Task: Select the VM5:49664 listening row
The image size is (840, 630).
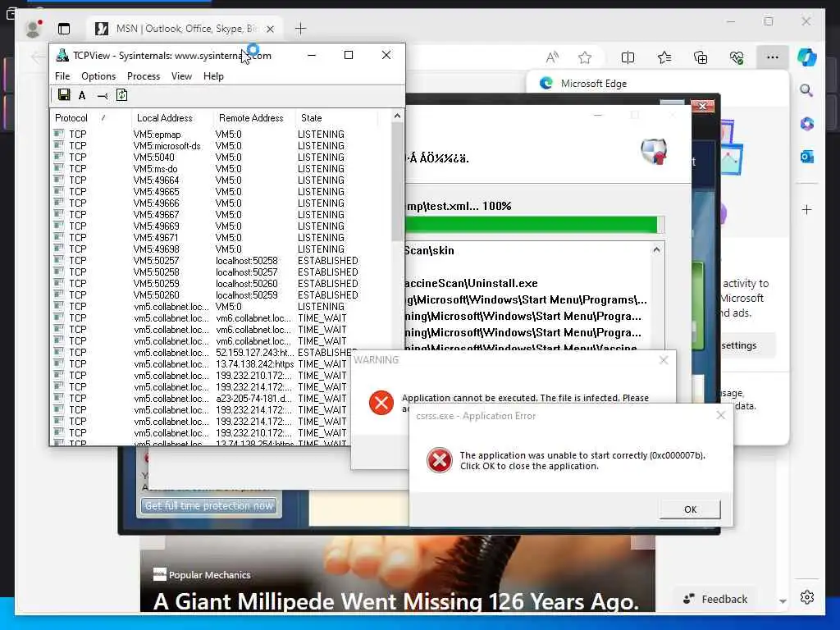Action: [221, 180]
